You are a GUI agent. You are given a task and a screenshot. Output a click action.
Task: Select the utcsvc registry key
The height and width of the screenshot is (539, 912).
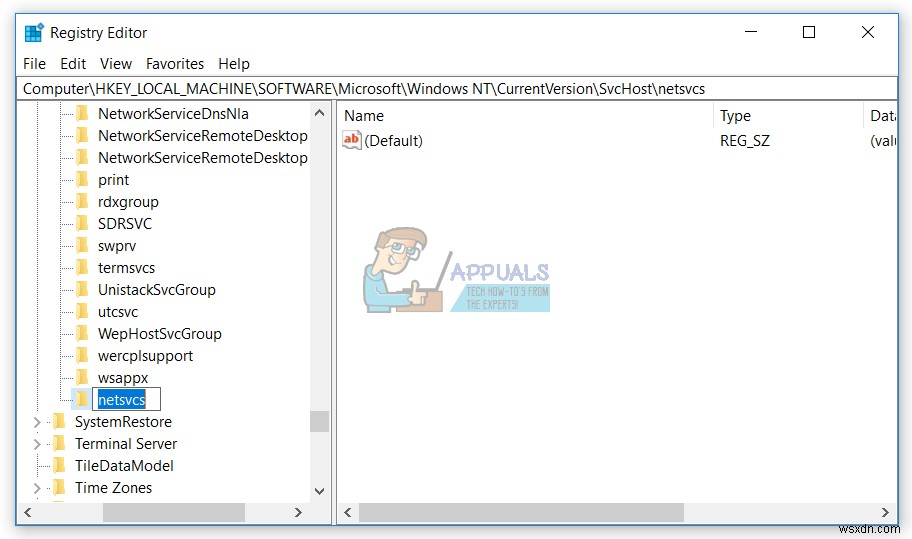[117, 312]
